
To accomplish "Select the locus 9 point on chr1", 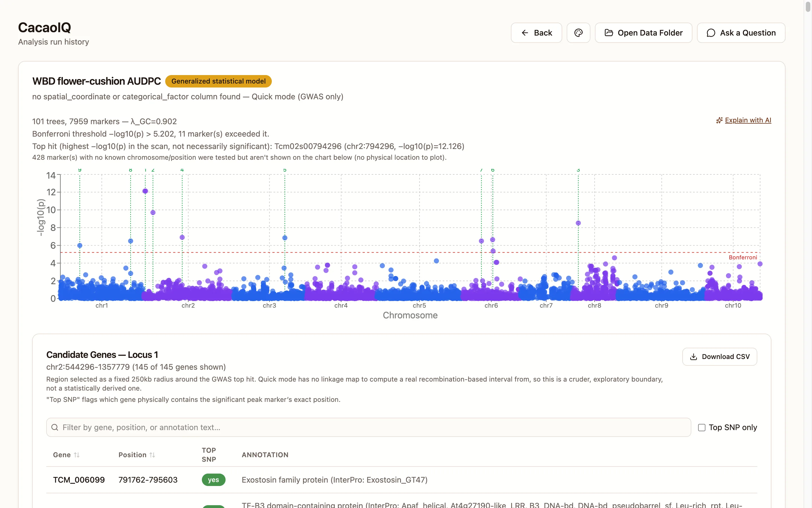I will 80,246.
